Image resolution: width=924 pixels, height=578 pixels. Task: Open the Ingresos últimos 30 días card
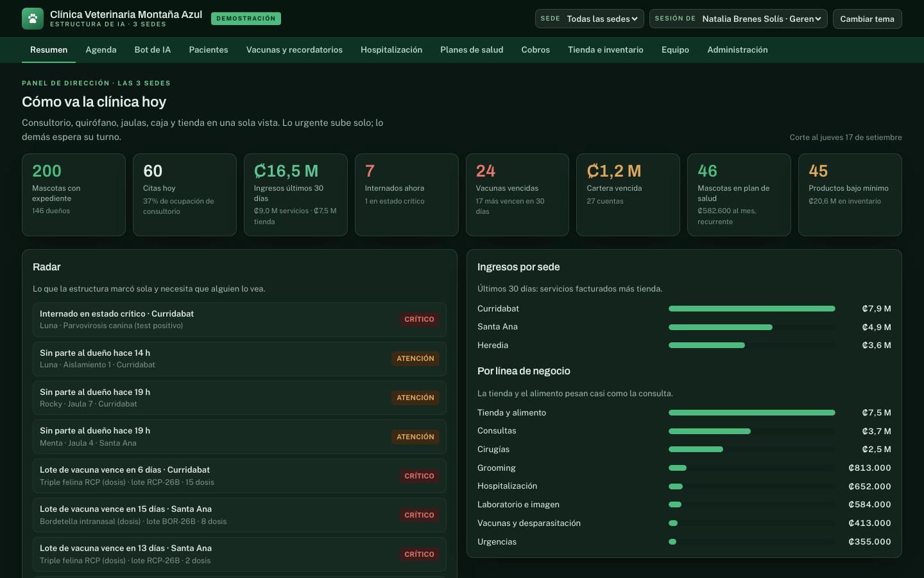(x=296, y=195)
